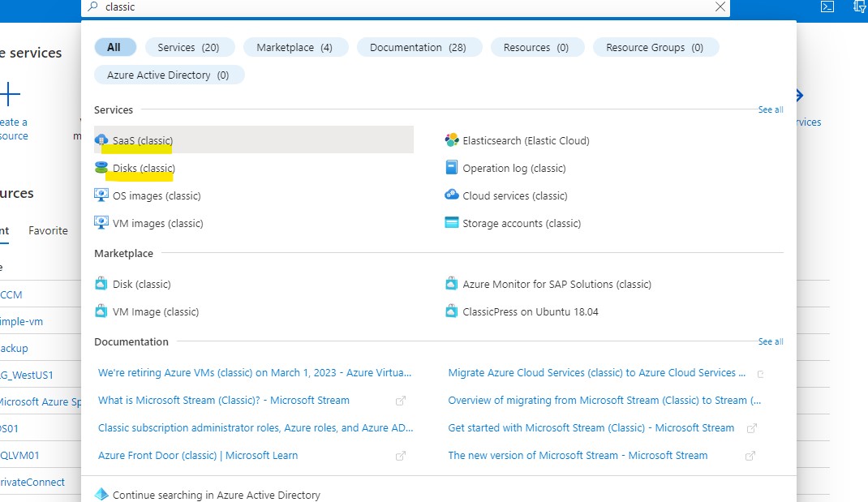Open Cloud Shell from the top bar
This screenshot has width=868, height=502.
point(827,6)
